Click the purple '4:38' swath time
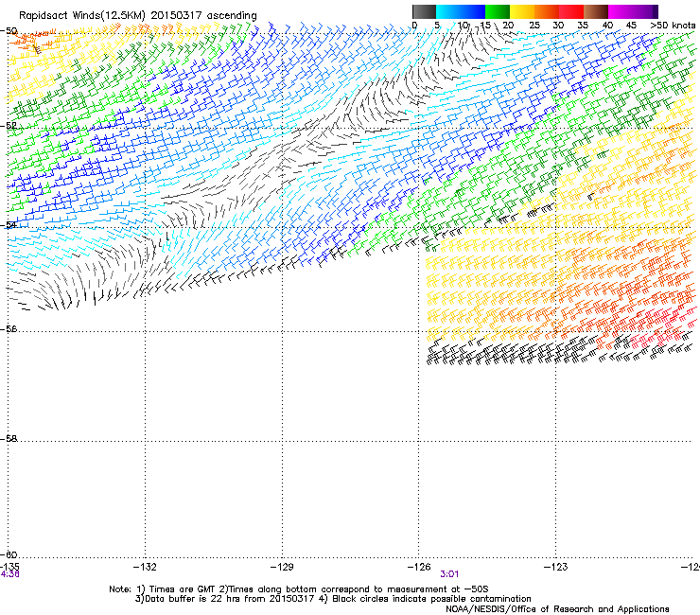The width and height of the screenshot is (700, 615). click(9, 574)
